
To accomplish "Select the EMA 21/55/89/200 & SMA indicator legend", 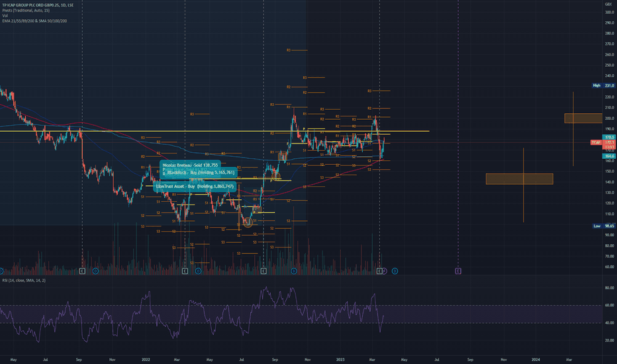I will click(34, 21).
